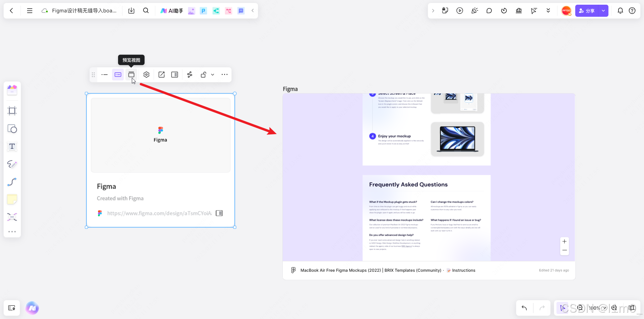
Task: Select the Mind map tool
Action: pyautogui.click(x=12, y=217)
